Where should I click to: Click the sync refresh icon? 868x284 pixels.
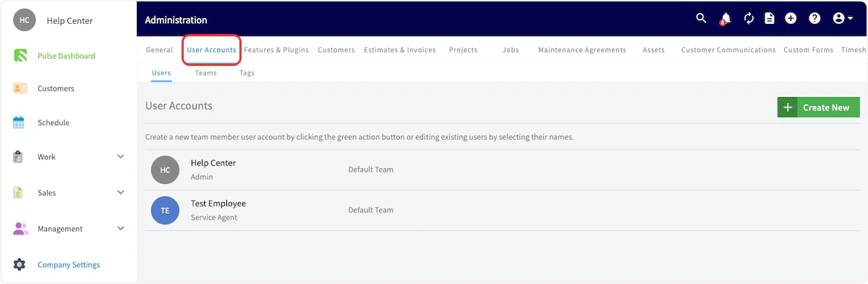749,19
